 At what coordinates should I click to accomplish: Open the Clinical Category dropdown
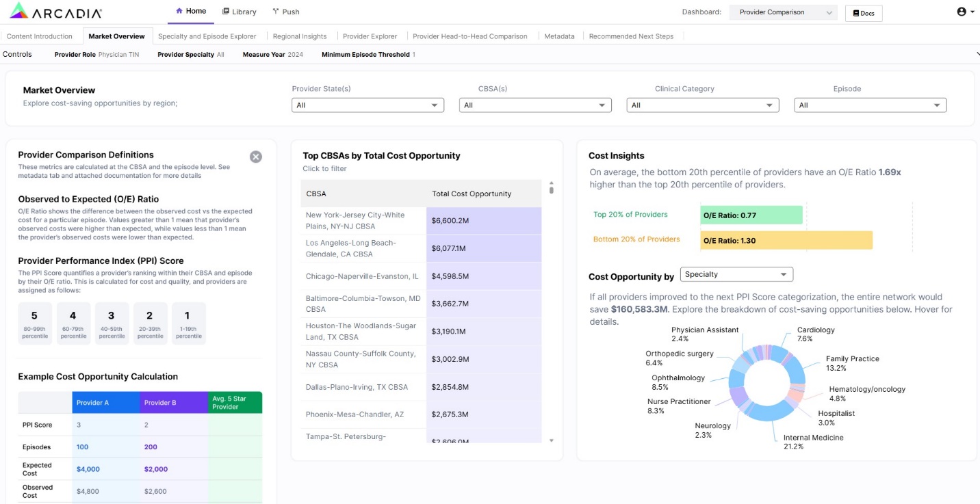[702, 105]
